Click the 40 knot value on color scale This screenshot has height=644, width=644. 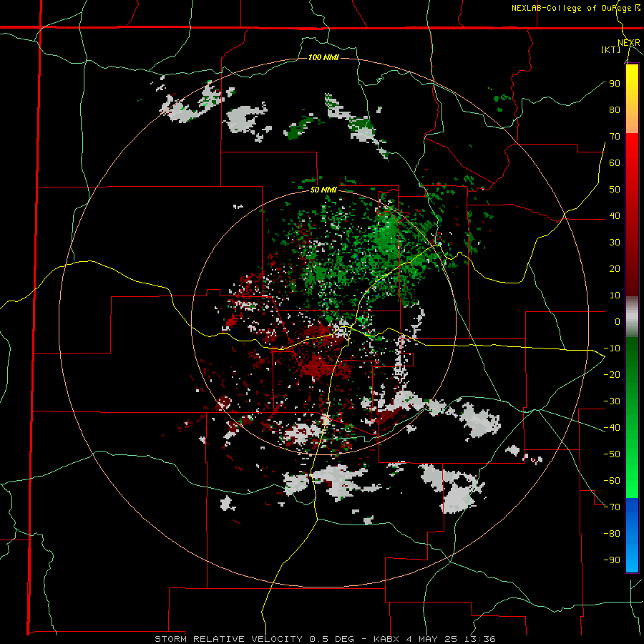[x=615, y=215]
